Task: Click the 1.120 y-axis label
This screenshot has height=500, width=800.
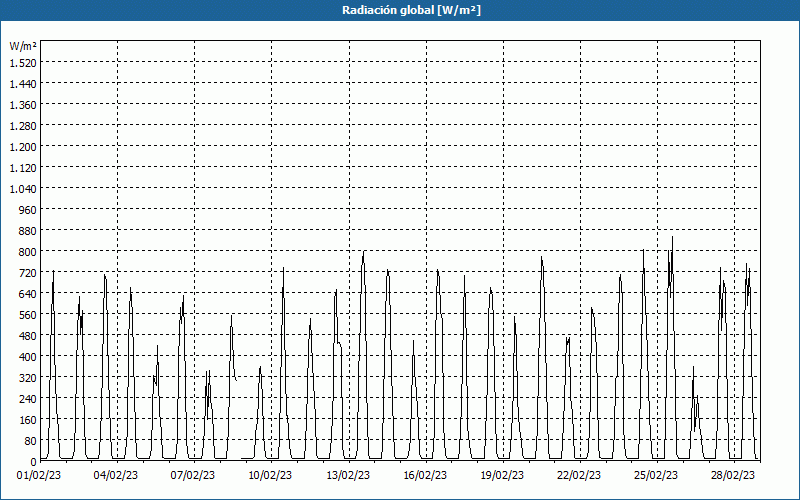Action: [x=23, y=167]
